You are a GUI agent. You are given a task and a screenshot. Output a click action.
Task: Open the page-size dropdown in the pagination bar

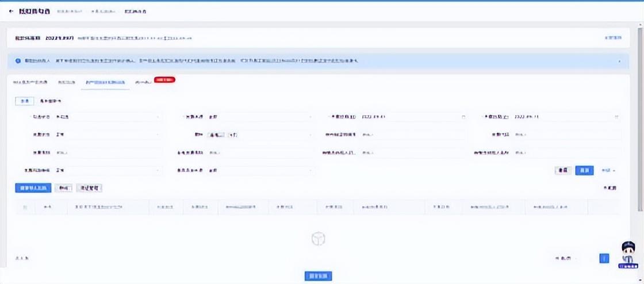tap(566, 258)
